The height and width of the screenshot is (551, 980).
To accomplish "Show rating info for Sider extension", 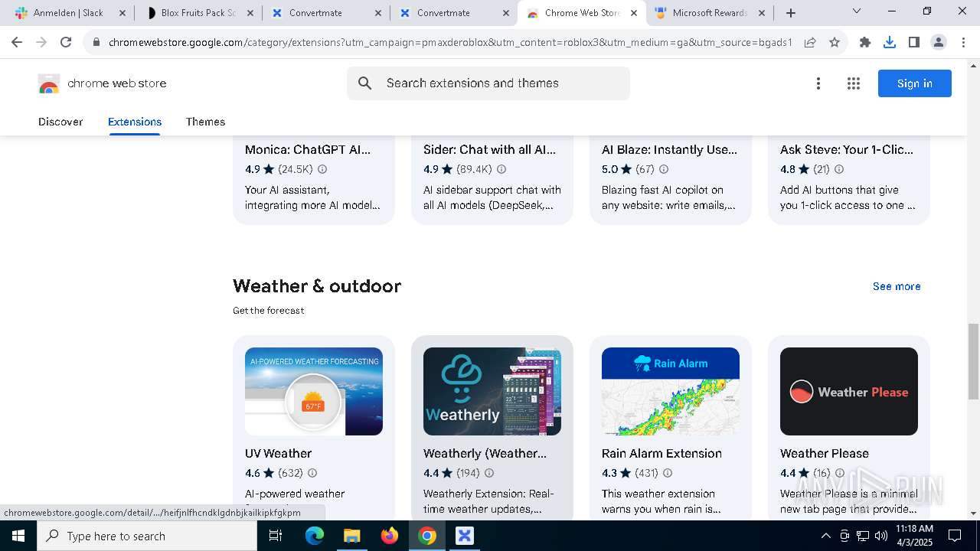I will click(501, 169).
